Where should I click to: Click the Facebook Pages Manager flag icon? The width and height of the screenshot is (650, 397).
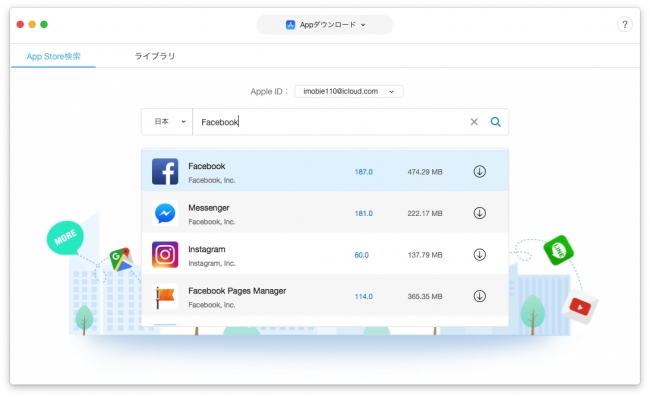165,296
